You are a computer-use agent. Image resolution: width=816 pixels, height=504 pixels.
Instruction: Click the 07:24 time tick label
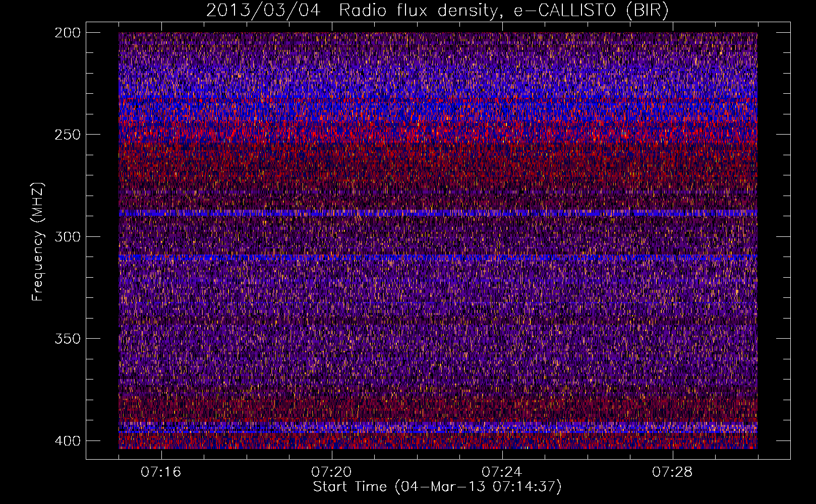pos(502,472)
